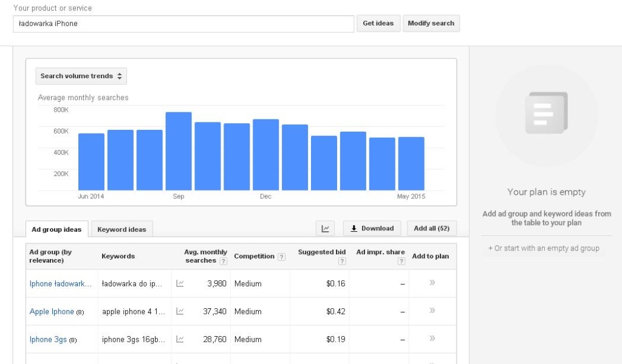Click the Add all (52) button
Screen dimensions: 622x364
(432, 229)
